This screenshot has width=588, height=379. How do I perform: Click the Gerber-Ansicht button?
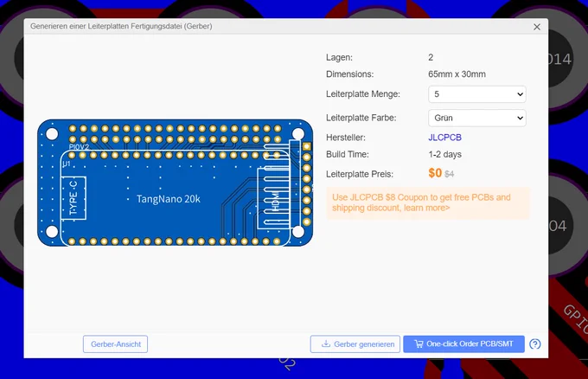tap(116, 344)
